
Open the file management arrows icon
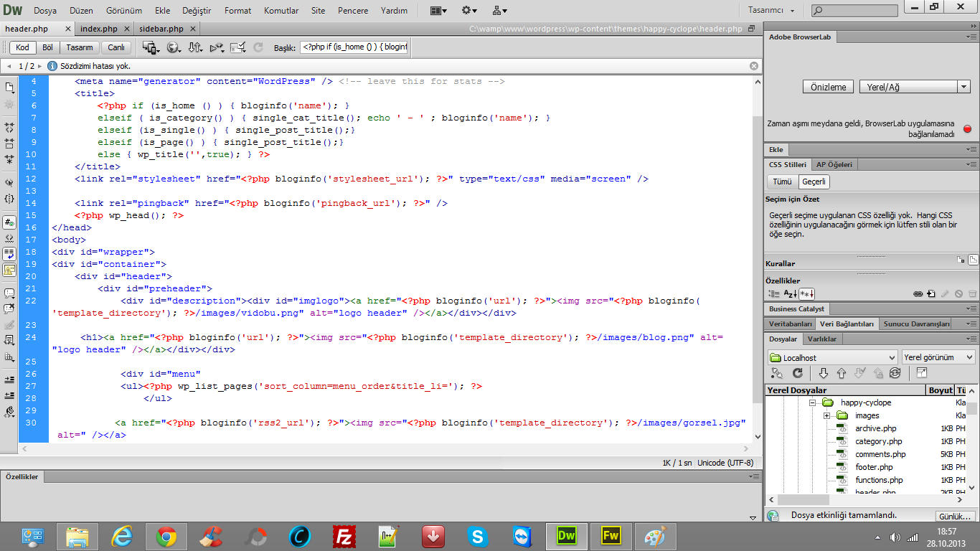coord(195,47)
